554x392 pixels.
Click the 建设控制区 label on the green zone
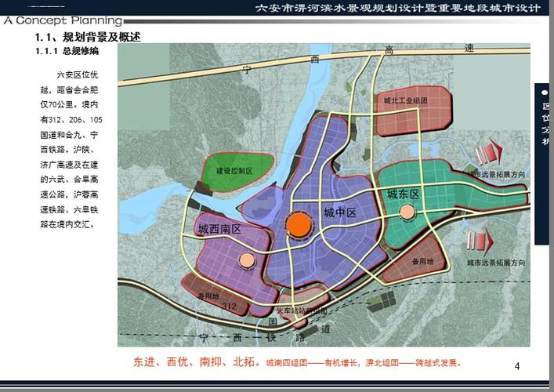pyautogui.click(x=234, y=171)
